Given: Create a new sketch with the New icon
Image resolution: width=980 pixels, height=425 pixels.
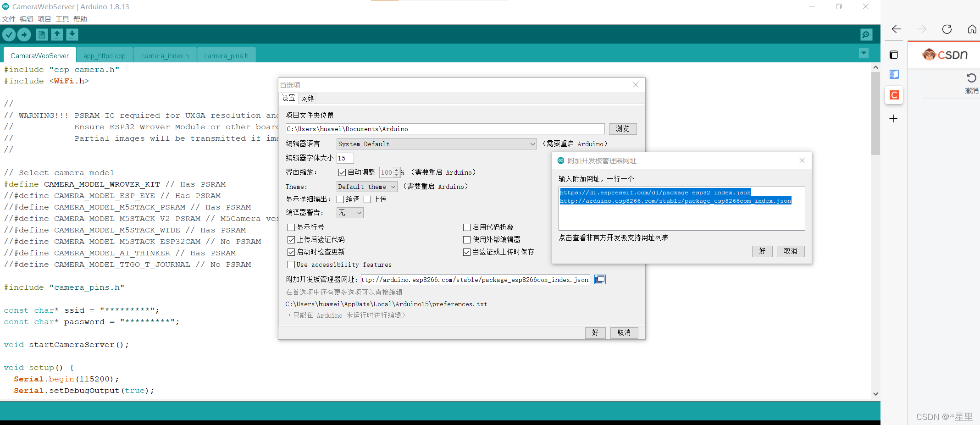Looking at the screenshot, I should pos(42,34).
